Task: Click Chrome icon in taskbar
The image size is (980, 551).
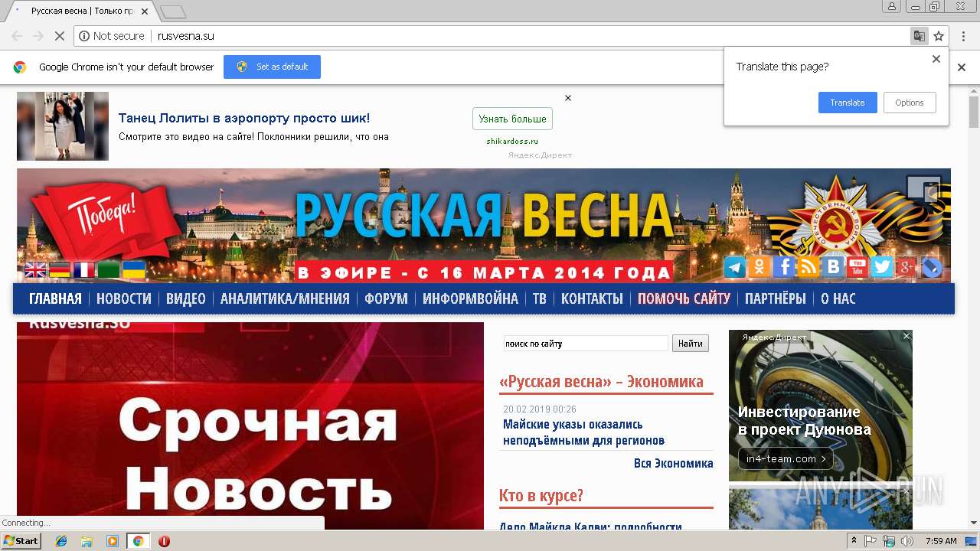Action: coord(138,541)
